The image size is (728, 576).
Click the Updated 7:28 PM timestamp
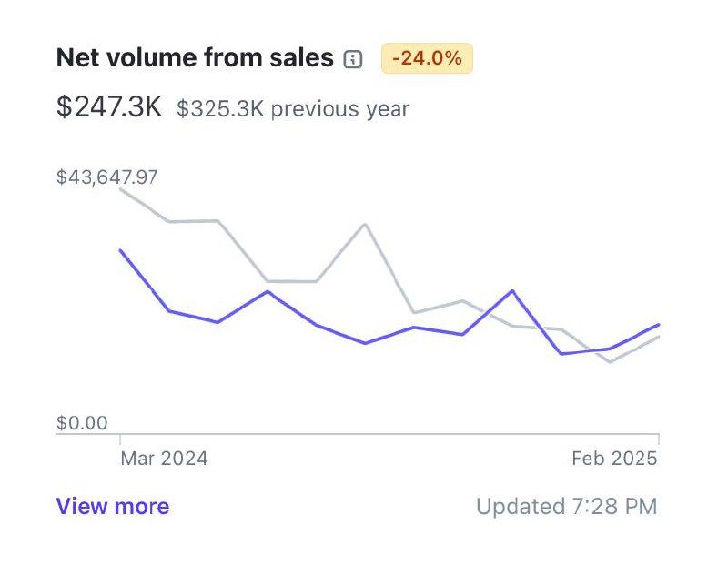pos(566,507)
